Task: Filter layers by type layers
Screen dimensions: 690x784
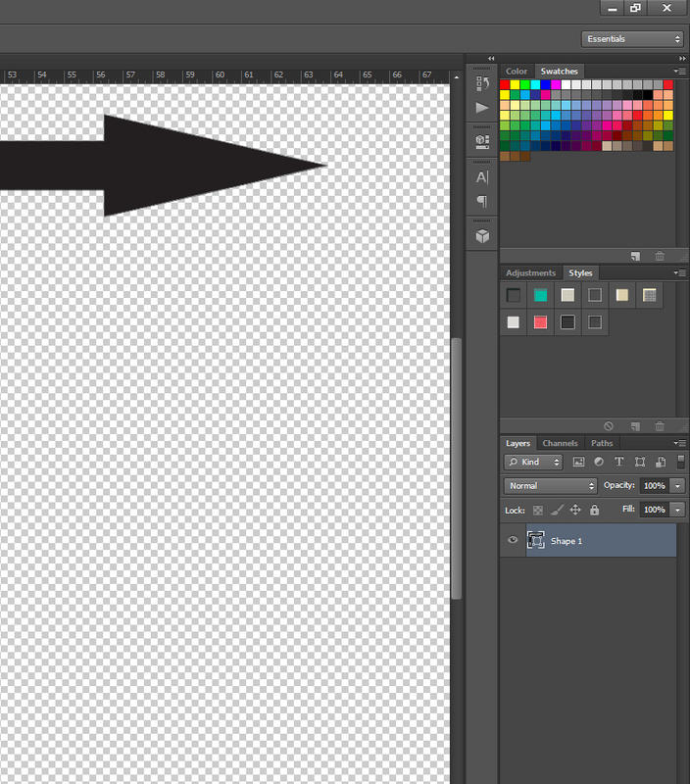Action: [619, 462]
